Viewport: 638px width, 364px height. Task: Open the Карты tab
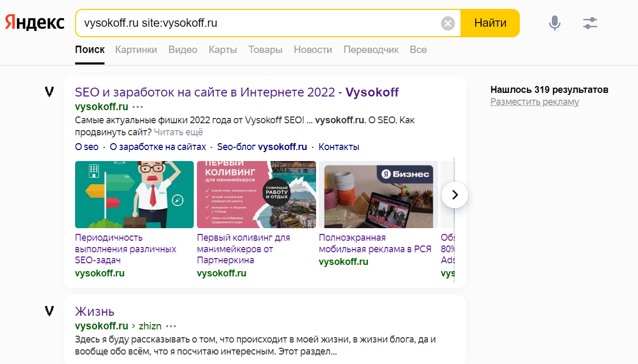[x=223, y=50]
